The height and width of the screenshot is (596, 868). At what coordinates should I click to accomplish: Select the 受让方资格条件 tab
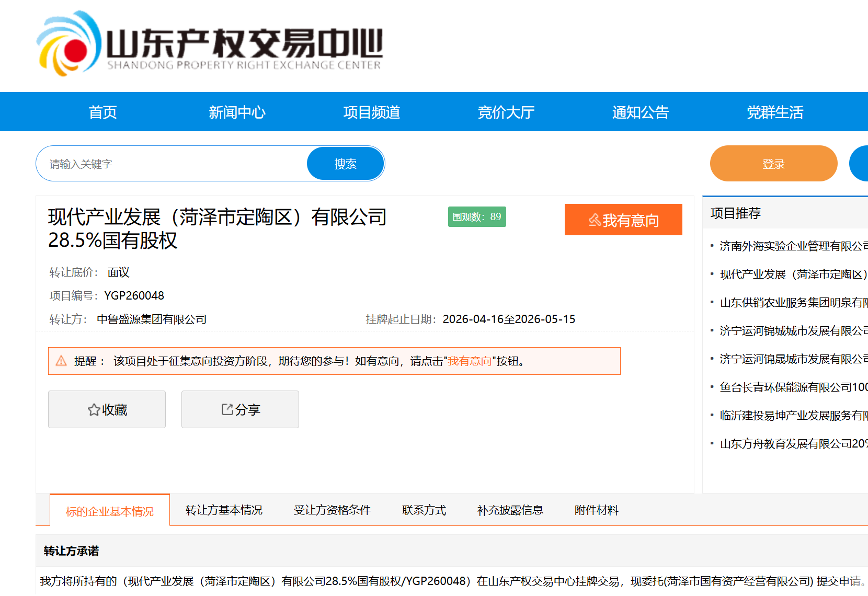tap(332, 510)
